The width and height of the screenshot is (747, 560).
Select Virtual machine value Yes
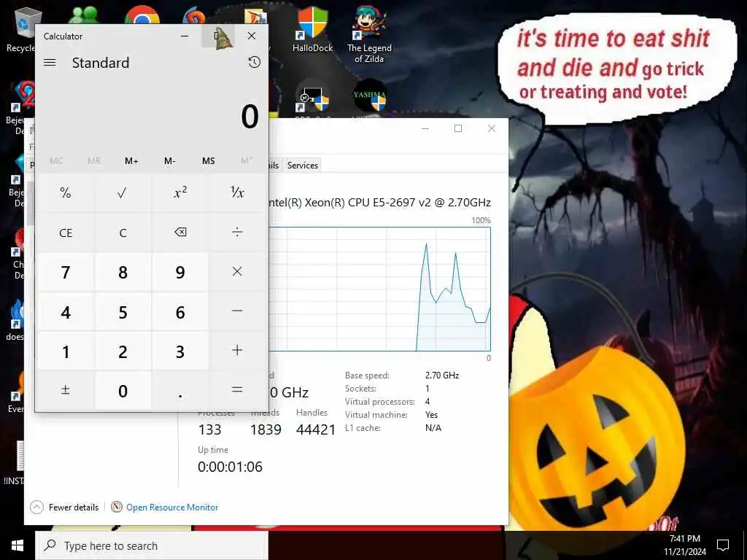[431, 415]
